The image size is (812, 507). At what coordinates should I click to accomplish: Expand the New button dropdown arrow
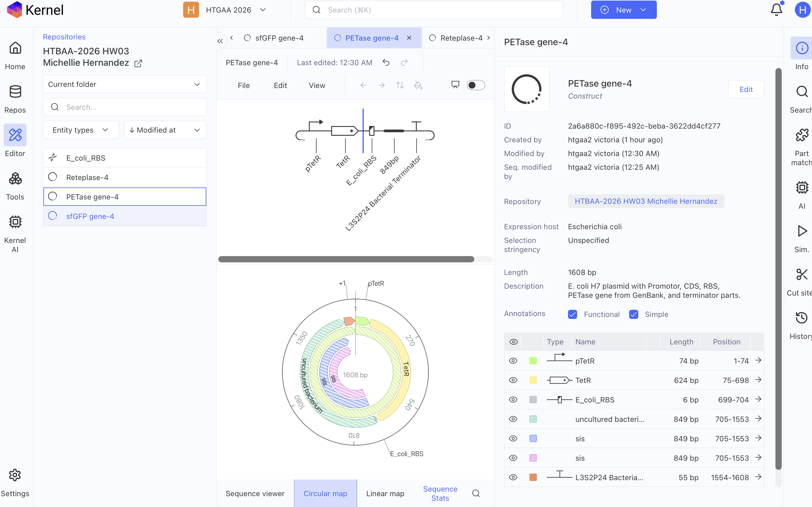[x=643, y=10]
